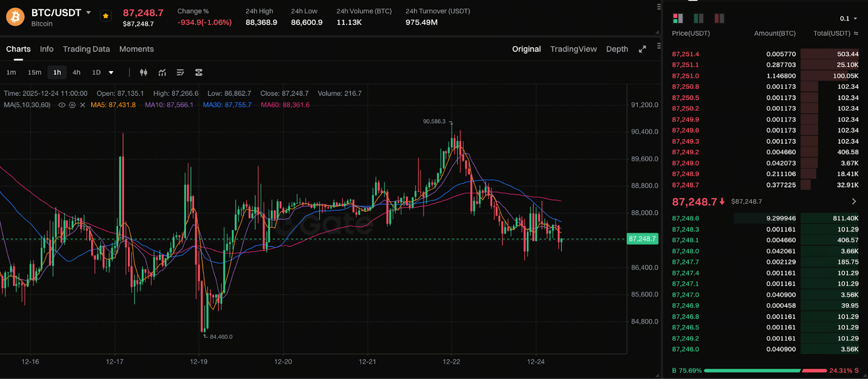Click bid price 87,248.0
The height and width of the screenshot is (379, 868).
click(686, 251)
